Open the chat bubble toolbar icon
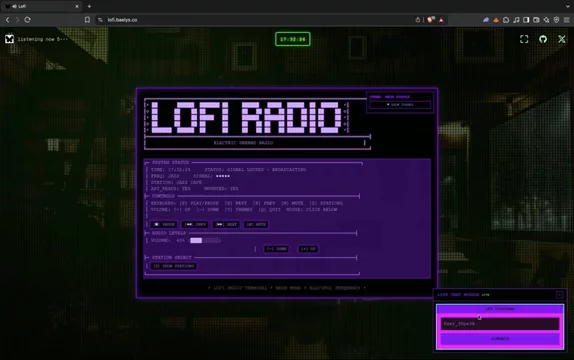The height and width of the screenshot is (360, 574). [x=506, y=20]
